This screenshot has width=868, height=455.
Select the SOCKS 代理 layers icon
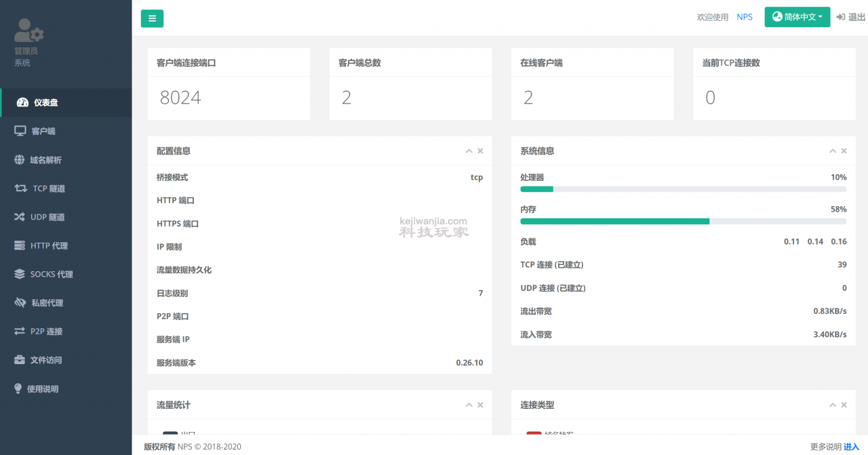pos(20,274)
